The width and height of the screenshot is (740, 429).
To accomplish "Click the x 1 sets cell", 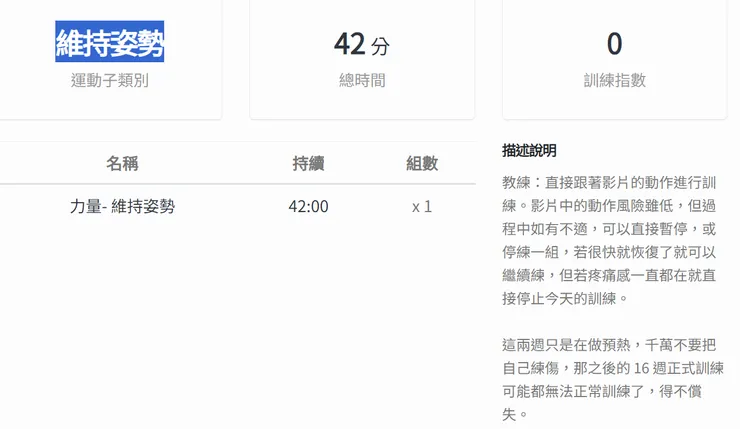I will (x=422, y=207).
